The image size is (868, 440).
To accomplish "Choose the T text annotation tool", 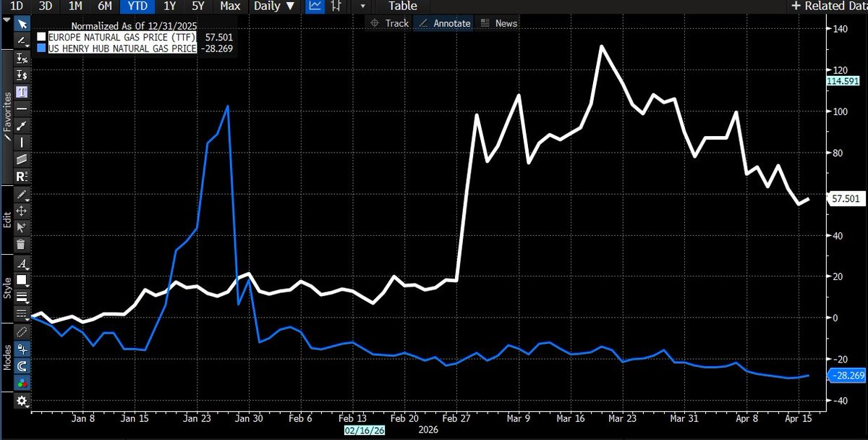I will (x=22, y=91).
